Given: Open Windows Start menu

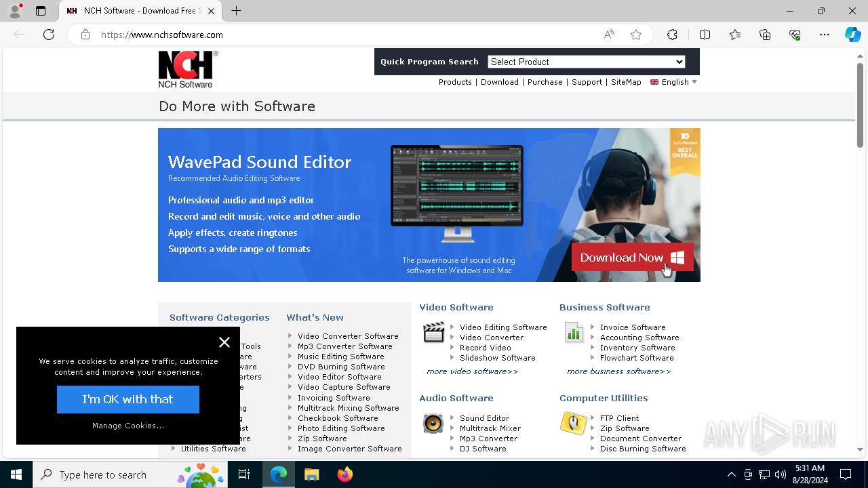Looking at the screenshot, I should 16,474.
